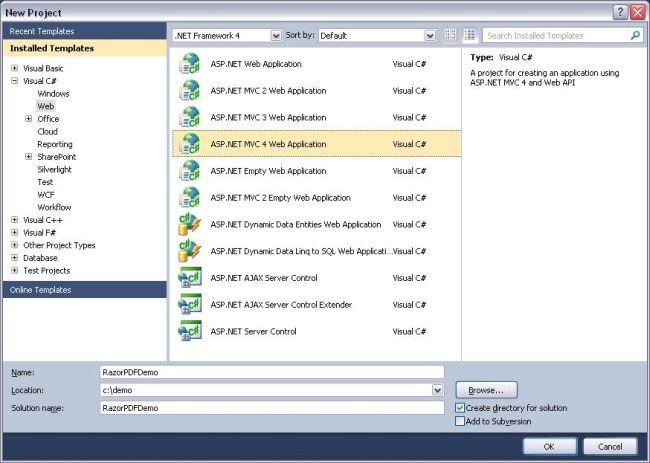Open the Location path dropdown arrow
The image size is (650, 463).
click(x=437, y=390)
